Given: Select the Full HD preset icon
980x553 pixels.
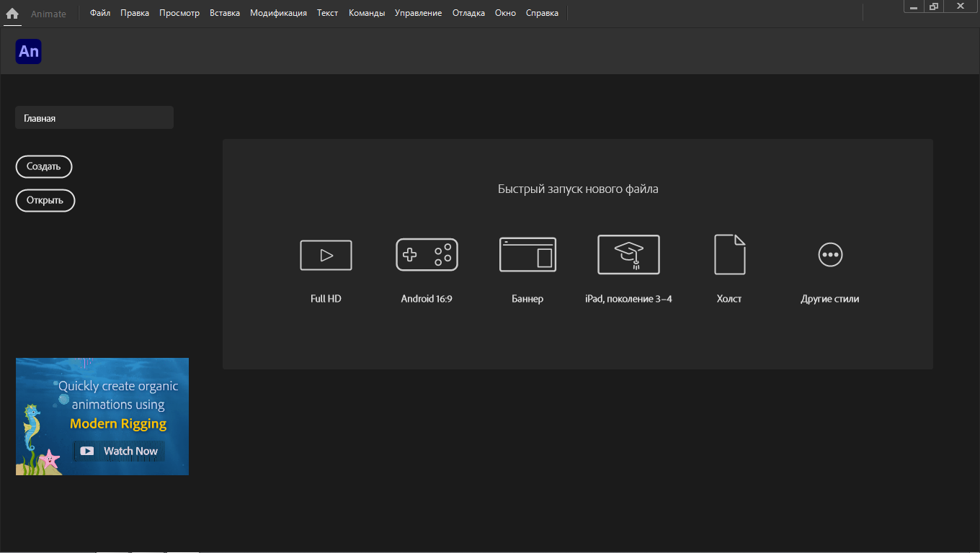Looking at the screenshot, I should tap(326, 255).
